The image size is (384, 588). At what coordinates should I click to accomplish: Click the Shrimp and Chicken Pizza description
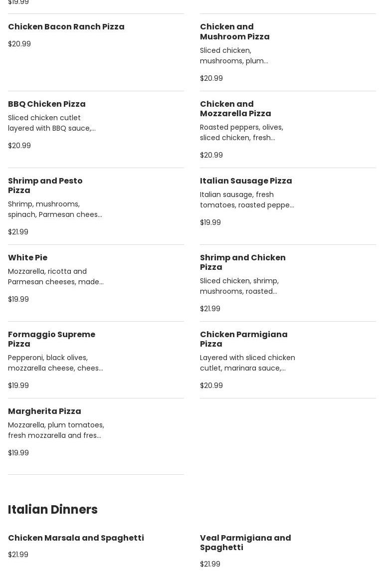point(239,286)
